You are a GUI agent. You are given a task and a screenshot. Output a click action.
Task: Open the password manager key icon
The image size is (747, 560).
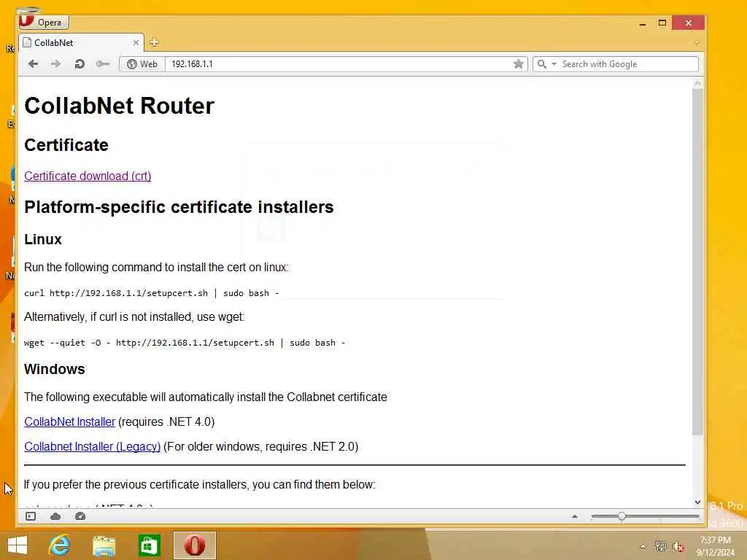pyautogui.click(x=102, y=64)
